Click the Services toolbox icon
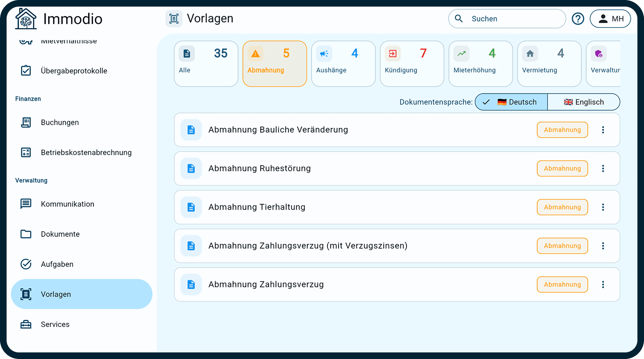Viewport: 644px width, 359px height. (26, 324)
